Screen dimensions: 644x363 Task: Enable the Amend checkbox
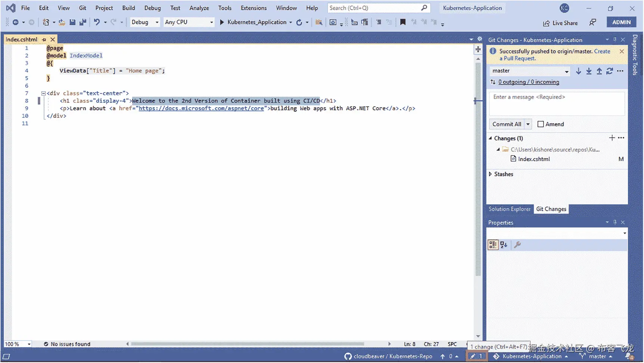tap(540, 124)
